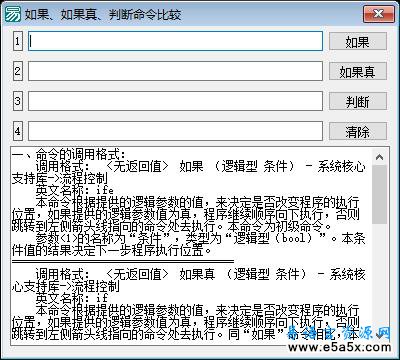Click the vertical scrollbar thumb
Viewport: 400px width, 360px height.
(379, 194)
